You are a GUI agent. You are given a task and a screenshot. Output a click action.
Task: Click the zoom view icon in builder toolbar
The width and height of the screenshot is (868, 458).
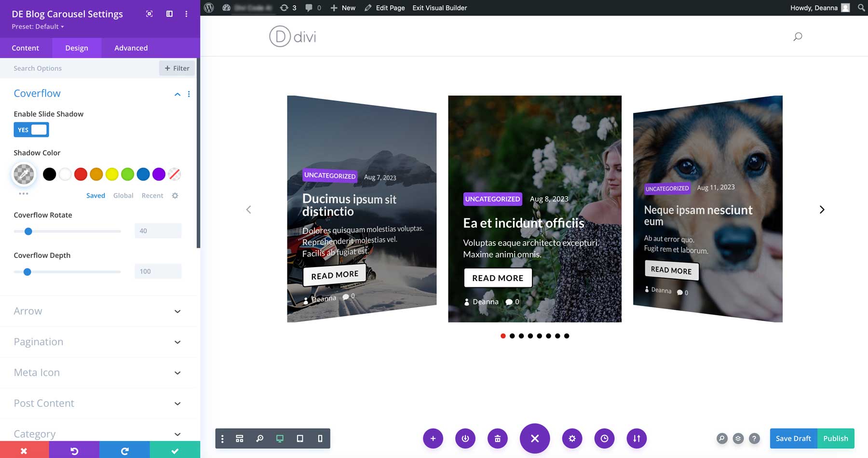[259, 439]
